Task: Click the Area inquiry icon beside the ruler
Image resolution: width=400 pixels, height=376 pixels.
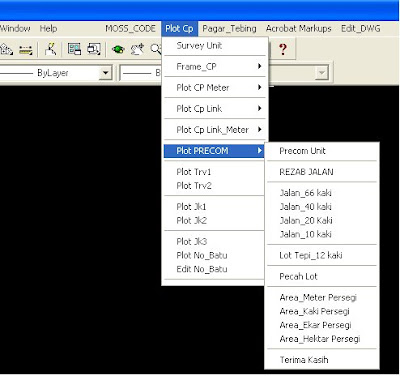Action: 6,50
